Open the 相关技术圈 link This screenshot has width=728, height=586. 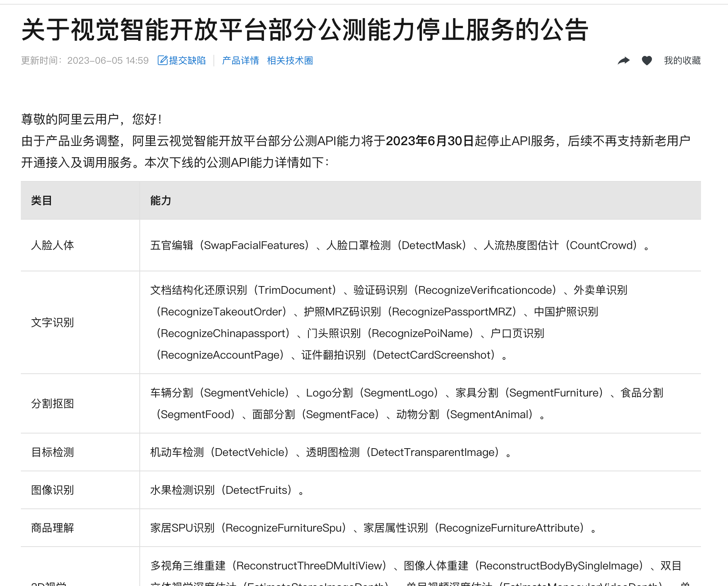pos(290,61)
